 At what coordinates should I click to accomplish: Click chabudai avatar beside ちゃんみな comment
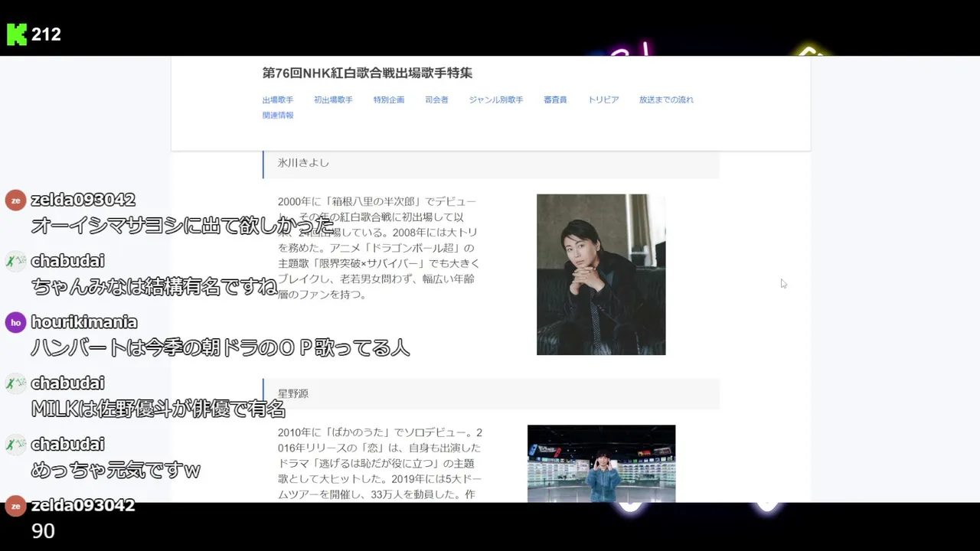click(15, 261)
